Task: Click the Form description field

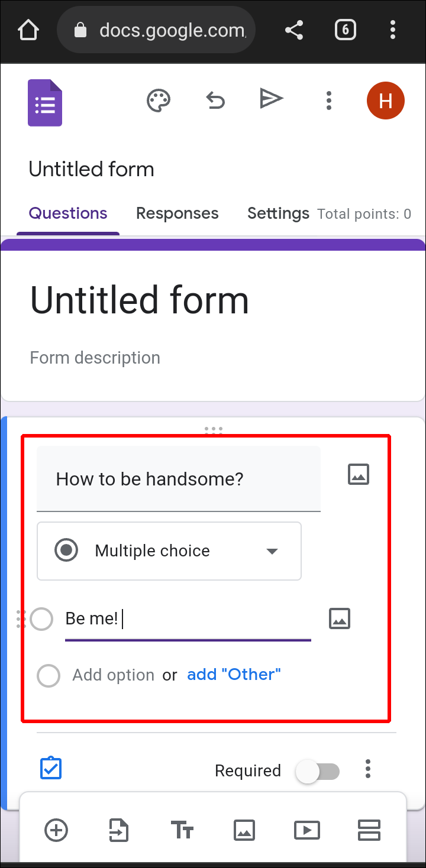Action: tap(95, 358)
